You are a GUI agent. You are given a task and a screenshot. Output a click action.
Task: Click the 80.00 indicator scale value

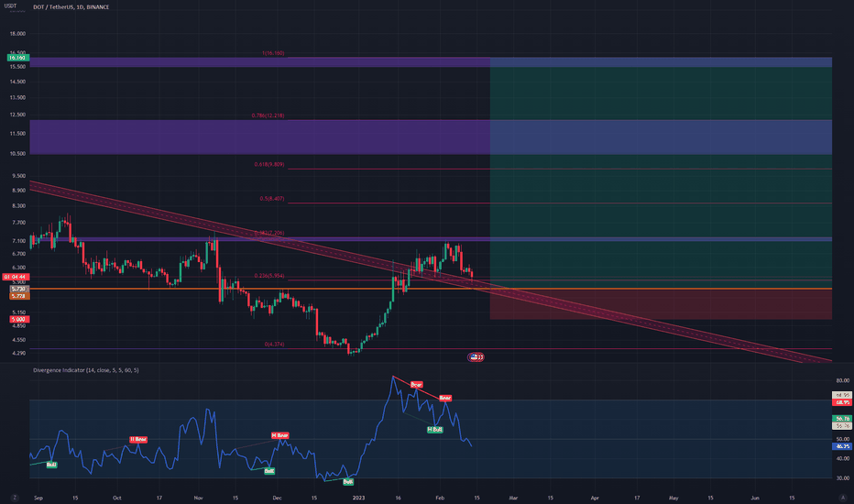pos(843,380)
